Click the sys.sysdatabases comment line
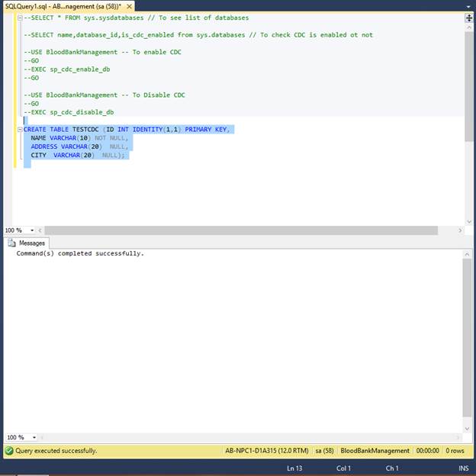This screenshot has width=476, height=476. (x=137, y=18)
